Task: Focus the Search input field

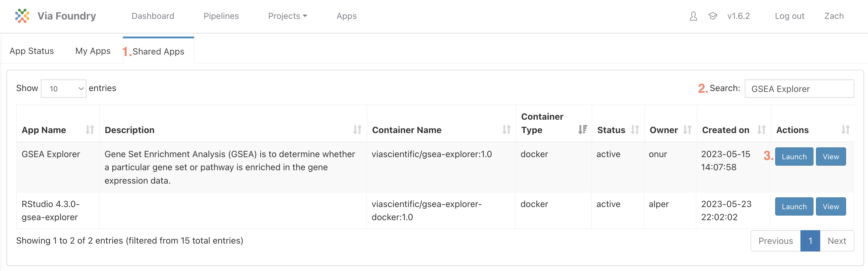Action: click(799, 89)
